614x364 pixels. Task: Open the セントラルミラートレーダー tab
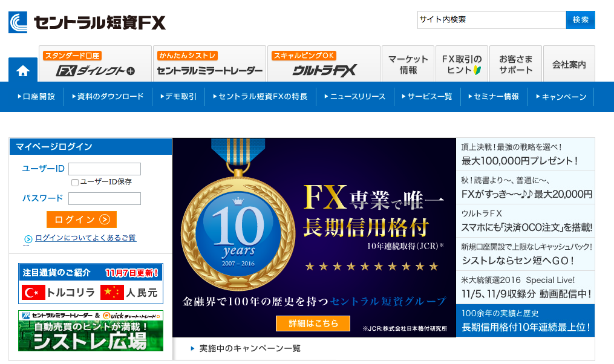click(209, 64)
